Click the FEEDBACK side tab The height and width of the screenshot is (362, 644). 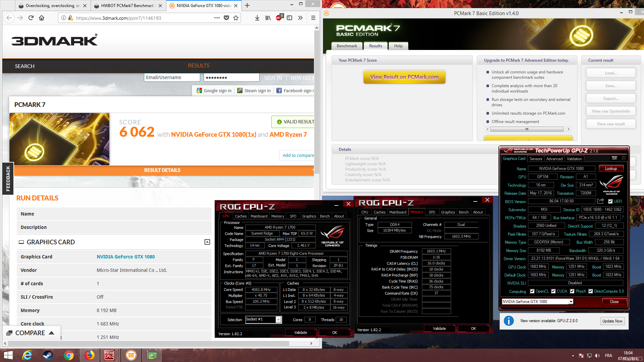(8, 179)
